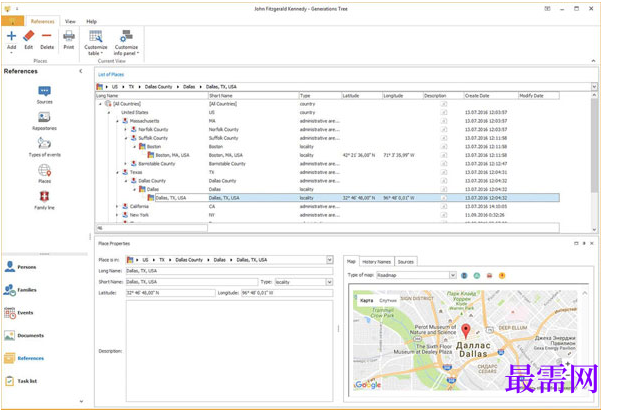Go to References section
617x410 pixels.
pyautogui.click(x=24, y=358)
